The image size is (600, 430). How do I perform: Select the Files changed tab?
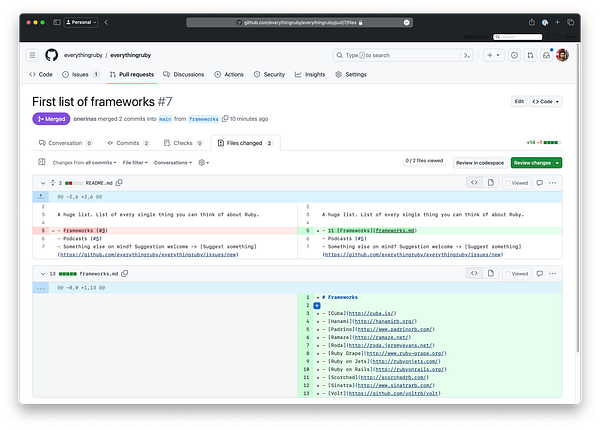[245, 143]
